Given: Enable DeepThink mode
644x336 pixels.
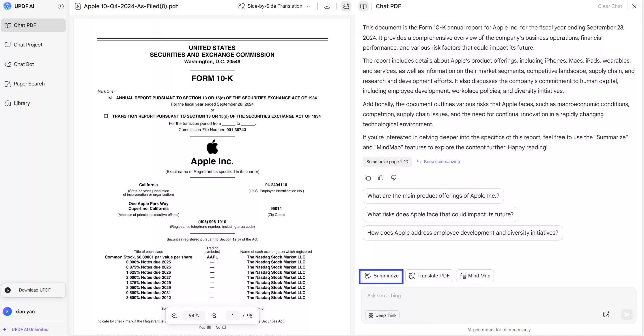Looking at the screenshot, I should point(382,315).
